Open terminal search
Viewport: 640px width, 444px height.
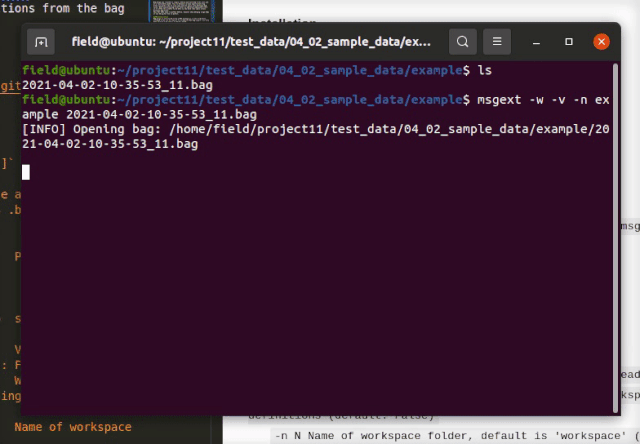pos(462,42)
